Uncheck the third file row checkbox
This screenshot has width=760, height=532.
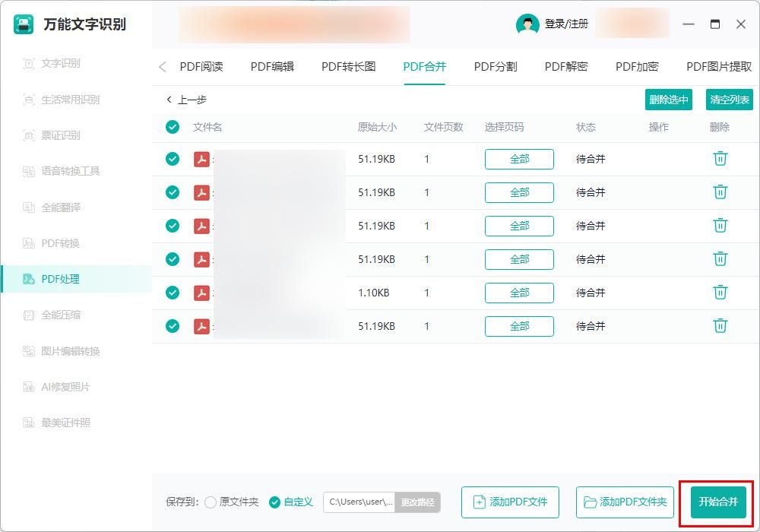173,226
